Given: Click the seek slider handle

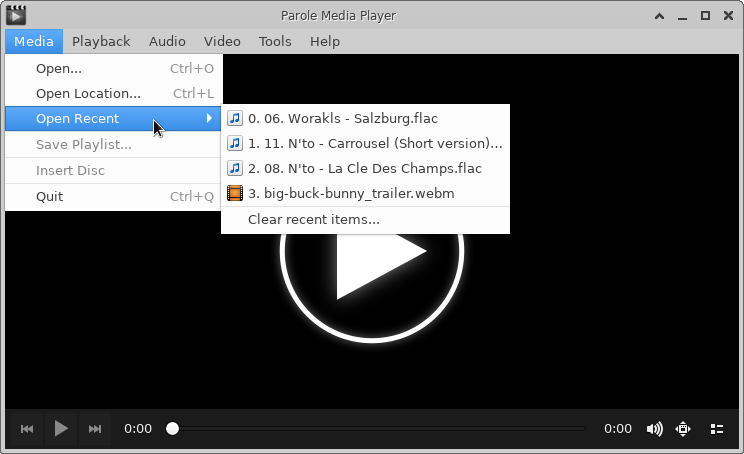Looking at the screenshot, I should pyautogui.click(x=172, y=429).
